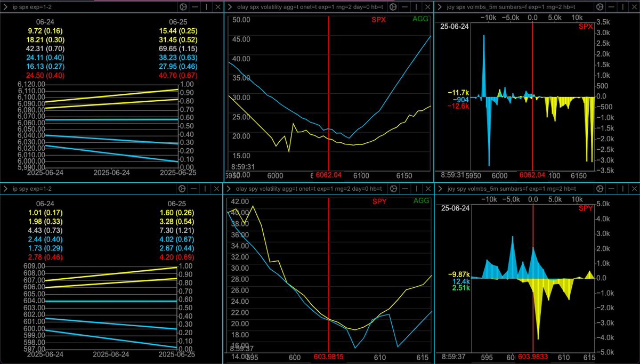
Task: Expand chevron beside joy spx volmbs_5m command
Action: pyautogui.click(x=440, y=7)
